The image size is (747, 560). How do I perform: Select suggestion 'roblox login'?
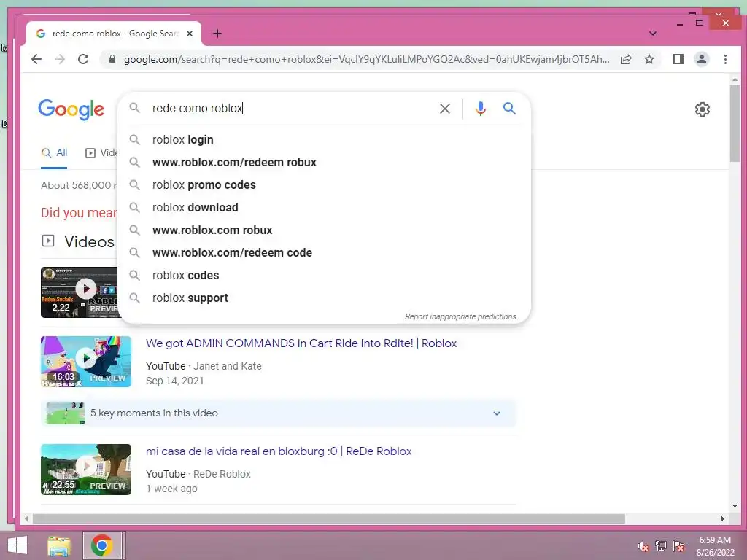[x=324, y=139]
